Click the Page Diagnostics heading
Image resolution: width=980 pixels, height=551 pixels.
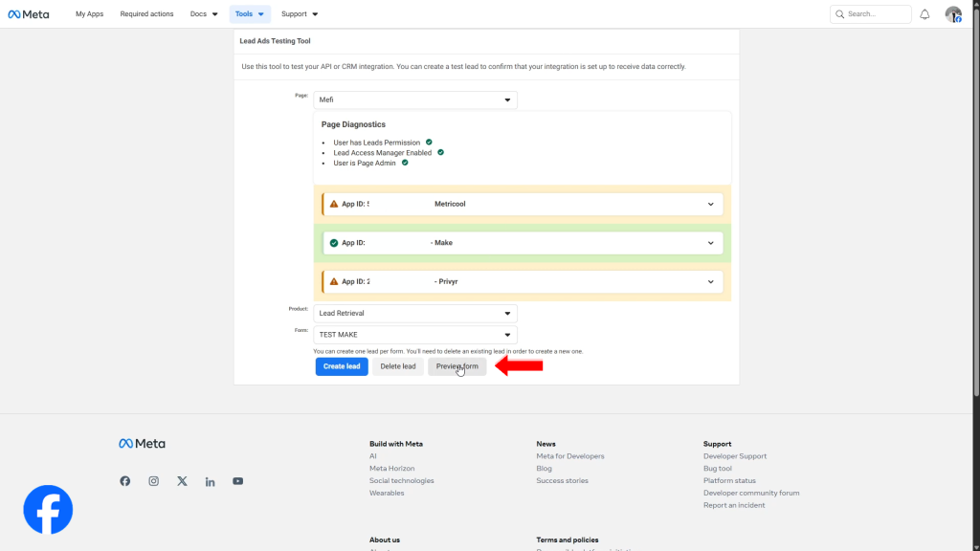click(x=353, y=124)
